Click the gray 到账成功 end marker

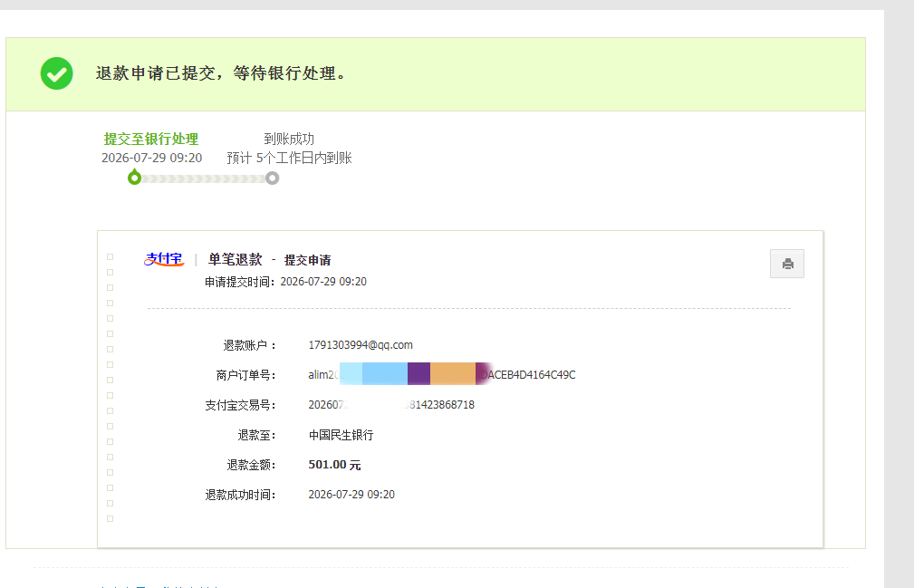(273, 178)
